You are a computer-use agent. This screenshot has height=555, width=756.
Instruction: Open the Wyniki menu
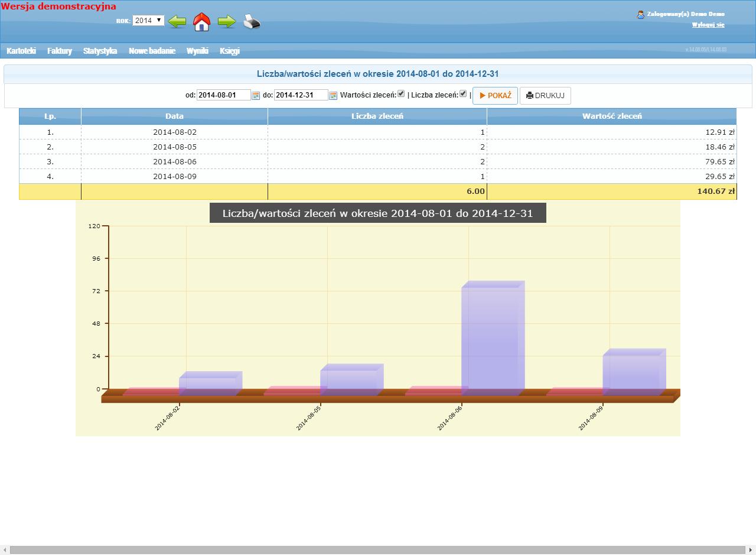pyautogui.click(x=197, y=51)
